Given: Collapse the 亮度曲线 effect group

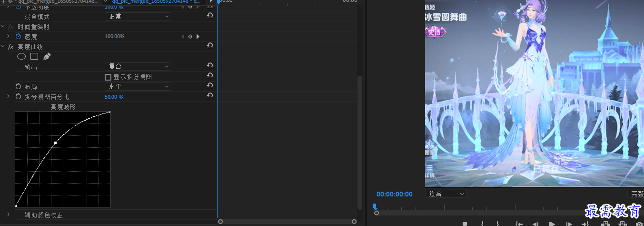Looking at the screenshot, I should point(3,47).
